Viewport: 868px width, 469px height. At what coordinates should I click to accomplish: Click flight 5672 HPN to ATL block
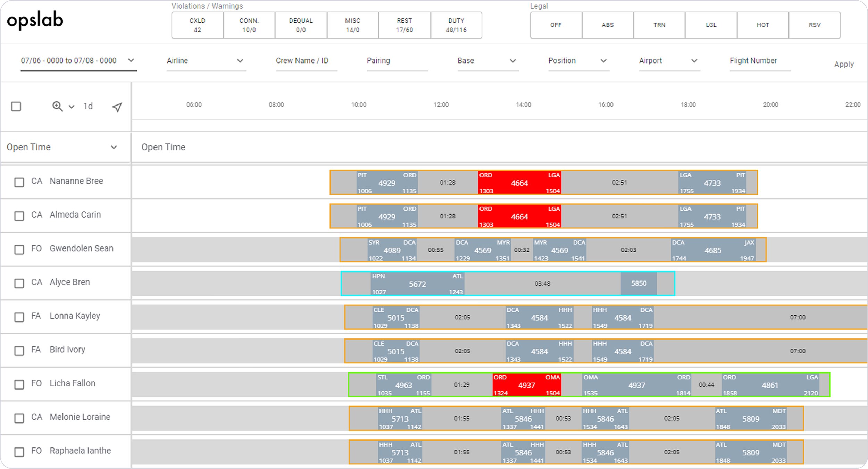click(x=417, y=284)
